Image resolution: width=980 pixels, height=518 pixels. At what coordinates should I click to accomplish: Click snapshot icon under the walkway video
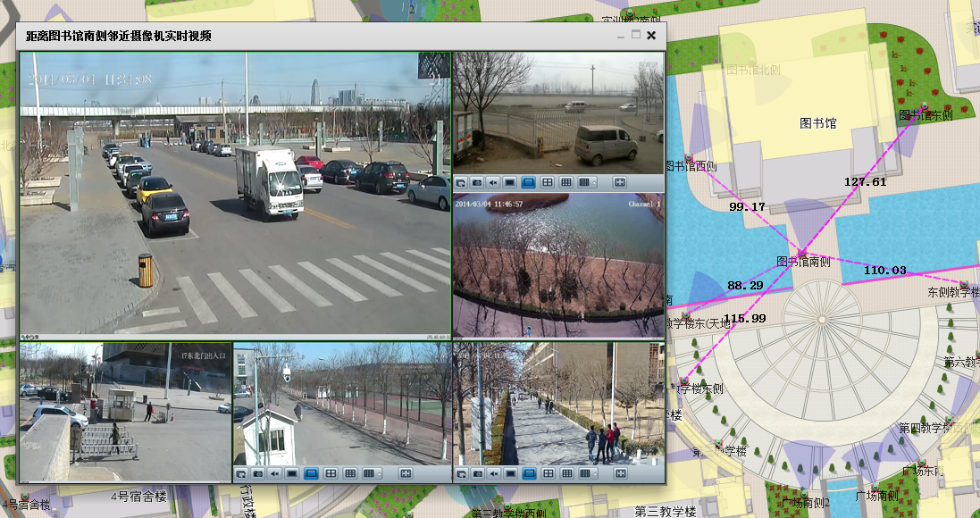pos(477,473)
